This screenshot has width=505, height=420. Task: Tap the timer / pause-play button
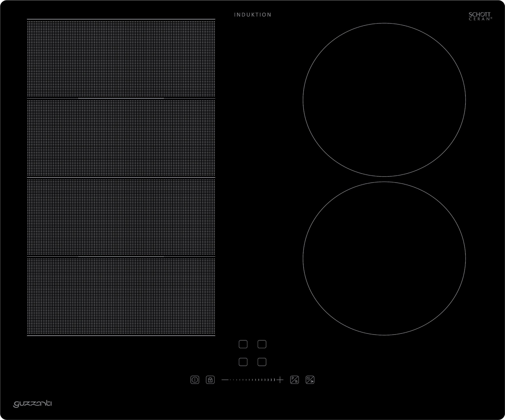(310, 380)
